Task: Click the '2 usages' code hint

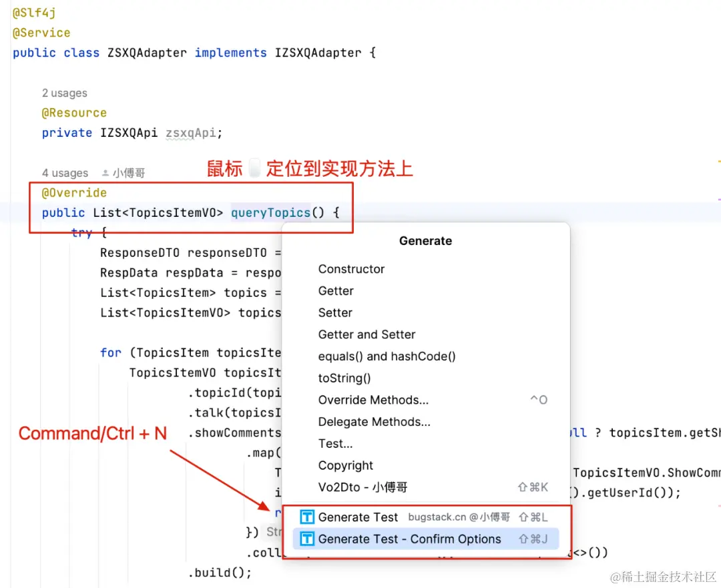Action: coord(64,93)
